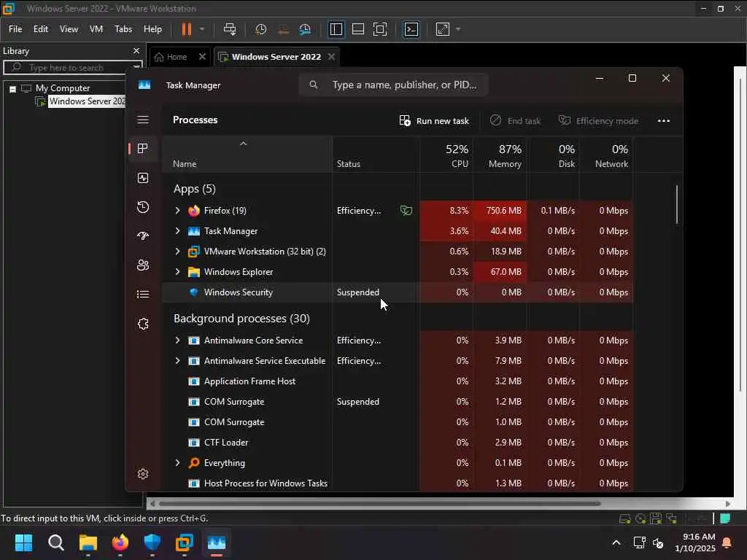This screenshot has height=560, width=747.
Task: Open the Edit menu in VMware
Action: 41,29
